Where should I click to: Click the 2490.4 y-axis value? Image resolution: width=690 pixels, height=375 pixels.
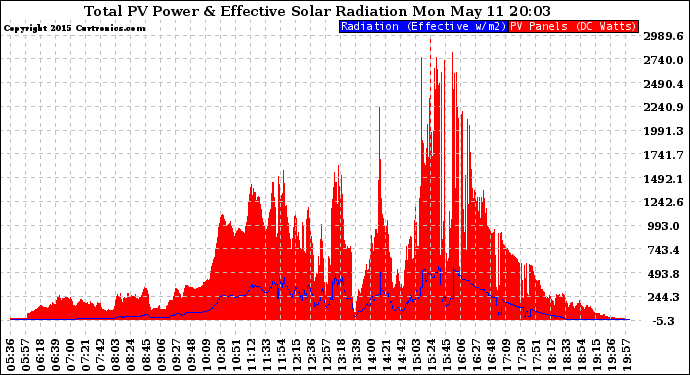point(664,84)
